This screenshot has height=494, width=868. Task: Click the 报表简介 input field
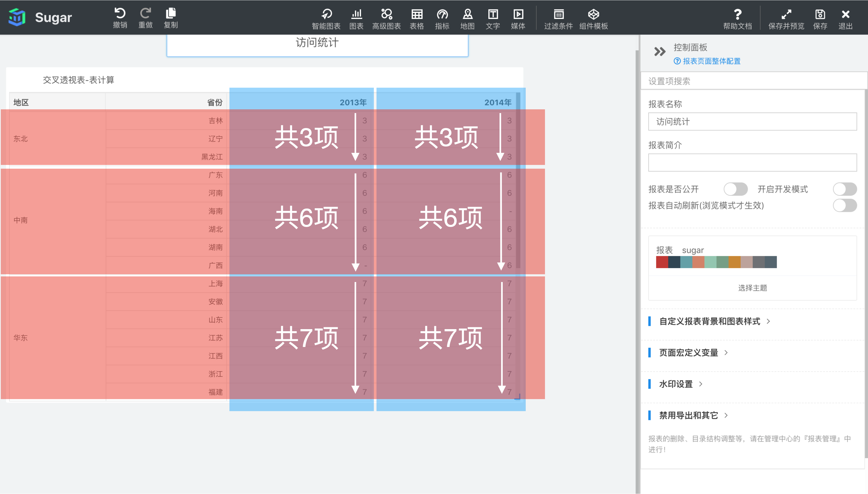click(x=752, y=163)
